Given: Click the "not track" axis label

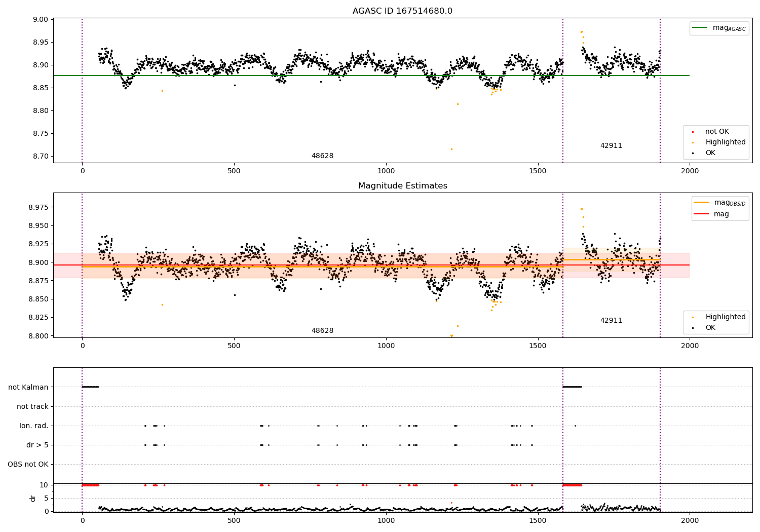Looking at the screenshot, I should click(32, 406).
